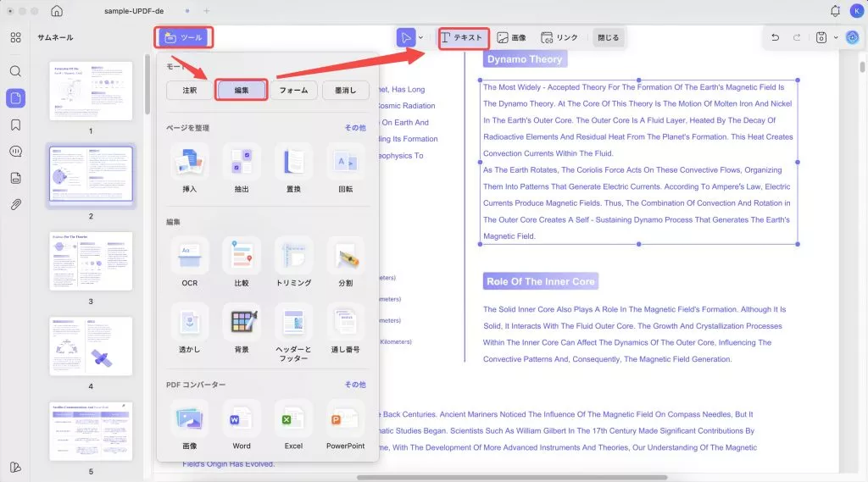
Task: Click the 画像 image toolbar button
Action: (511, 37)
